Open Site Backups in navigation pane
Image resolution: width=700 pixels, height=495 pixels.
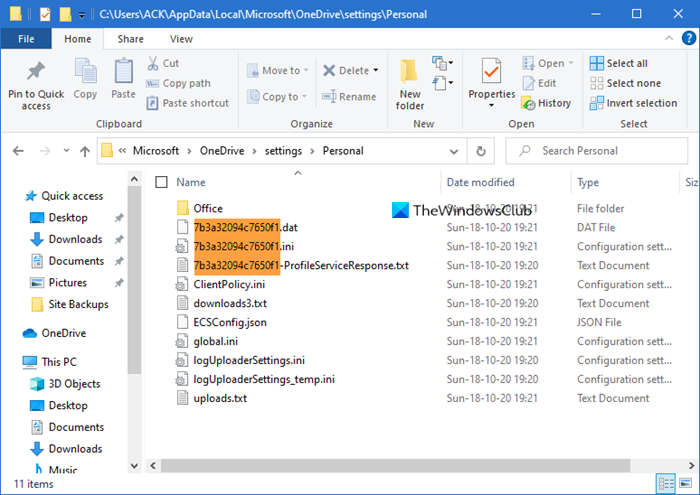78,304
